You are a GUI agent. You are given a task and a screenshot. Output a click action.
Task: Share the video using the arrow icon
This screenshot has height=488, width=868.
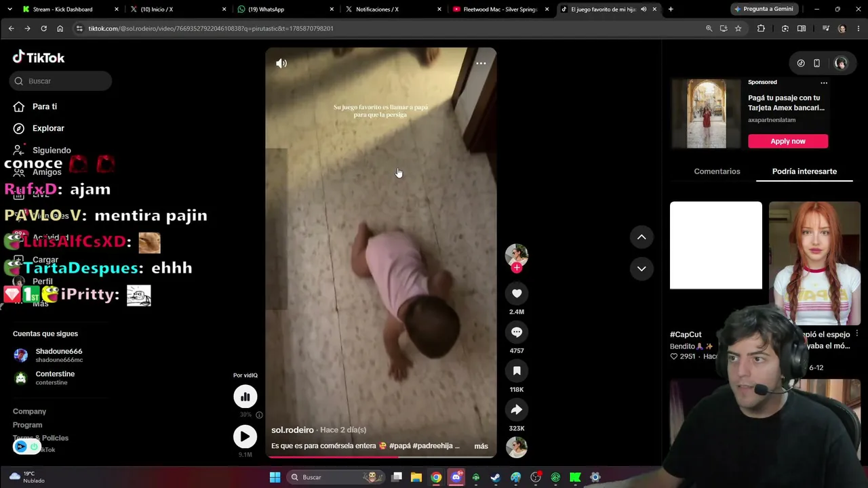[517, 409]
